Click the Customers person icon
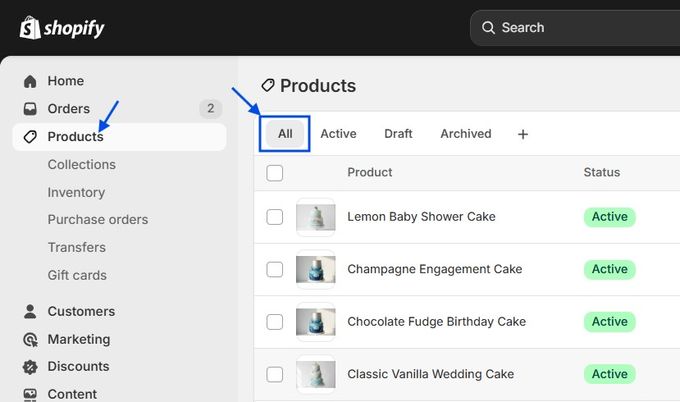 [x=30, y=311]
